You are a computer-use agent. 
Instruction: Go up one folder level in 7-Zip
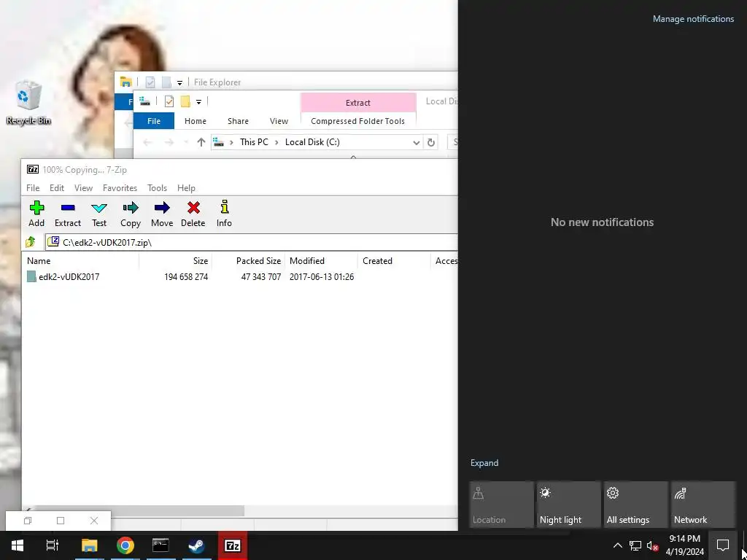pos(31,242)
